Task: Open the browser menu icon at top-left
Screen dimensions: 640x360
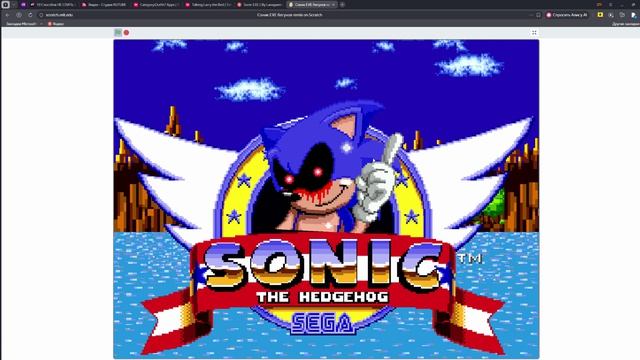Action: pyautogui.click(x=5, y=4)
